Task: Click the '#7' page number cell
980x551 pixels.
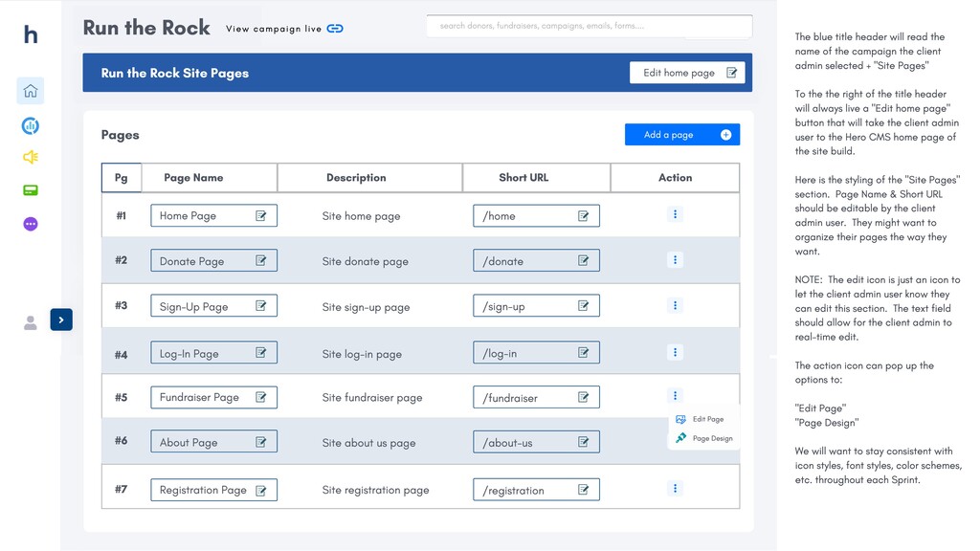Action: coord(122,489)
